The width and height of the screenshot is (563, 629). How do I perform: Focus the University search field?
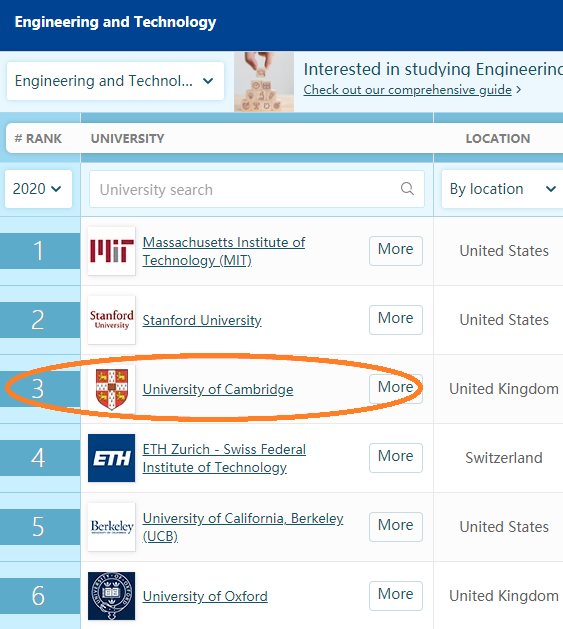[257, 189]
